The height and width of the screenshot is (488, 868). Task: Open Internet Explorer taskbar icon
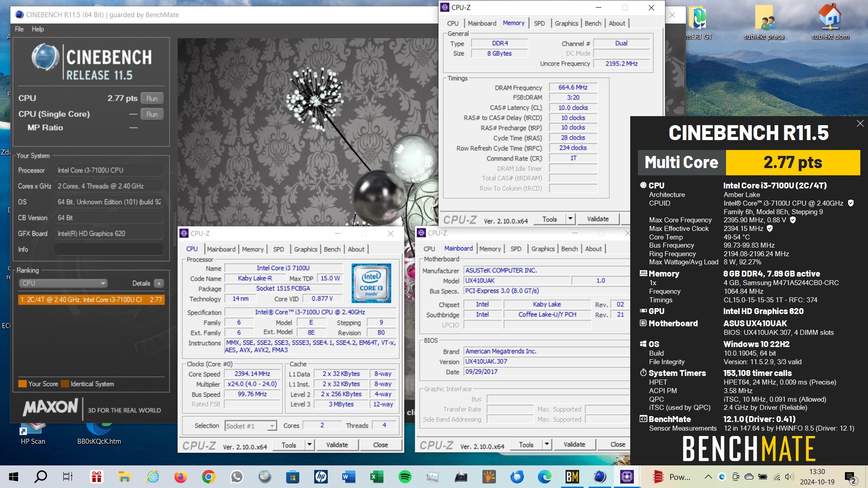pos(152,477)
